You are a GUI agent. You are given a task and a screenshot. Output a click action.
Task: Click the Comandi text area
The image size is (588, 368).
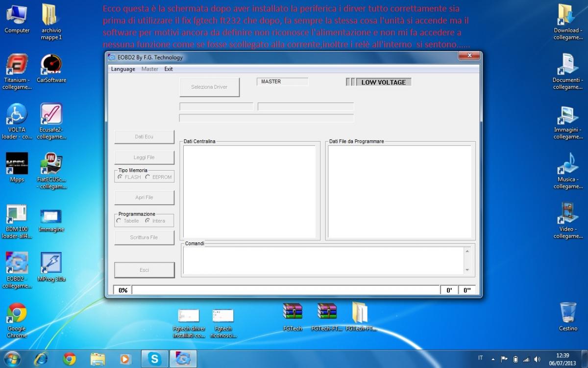(323, 260)
